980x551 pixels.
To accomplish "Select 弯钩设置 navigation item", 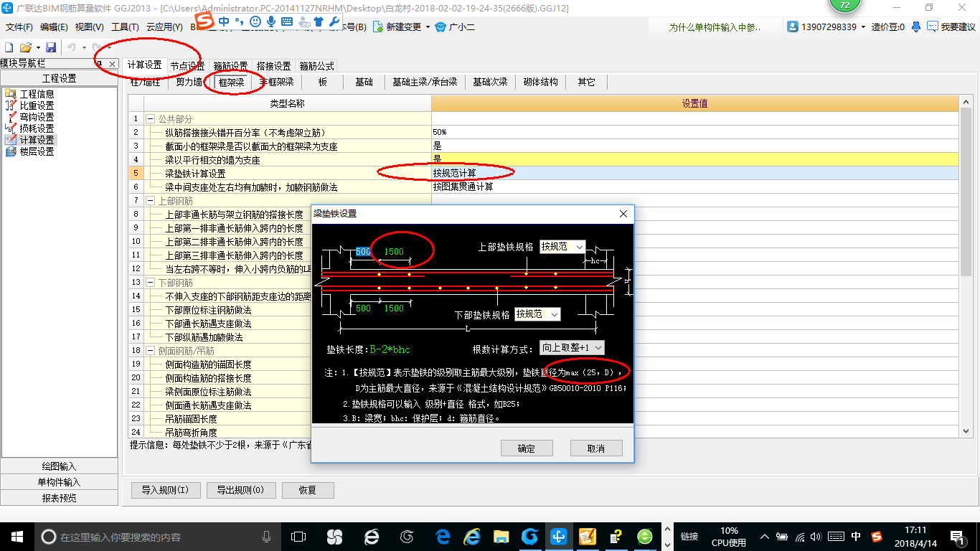I will click(37, 117).
